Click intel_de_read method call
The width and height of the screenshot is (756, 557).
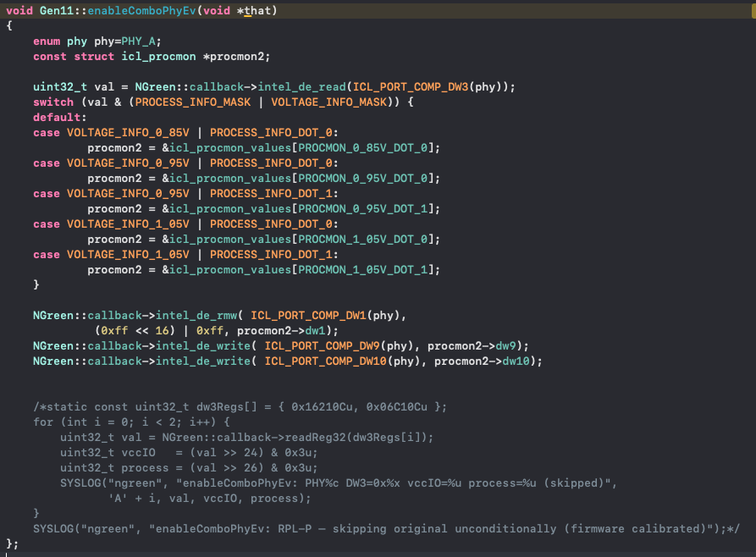coord(302,87)
